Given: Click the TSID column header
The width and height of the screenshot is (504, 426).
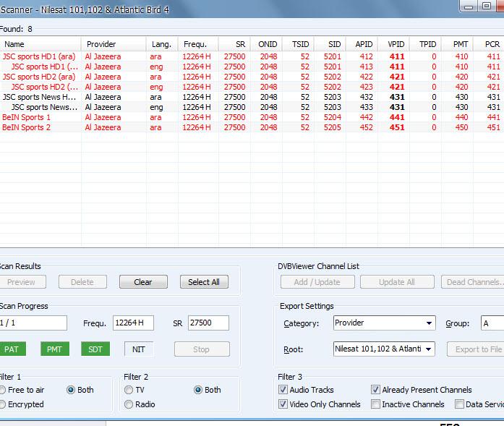Looking at the screenshot, I should [x=299, y=44].
